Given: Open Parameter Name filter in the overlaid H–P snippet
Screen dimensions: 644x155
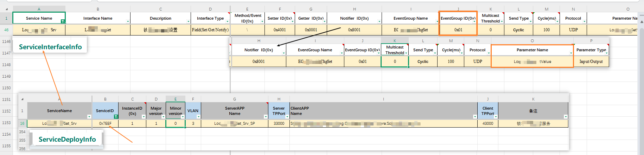Looking at the screenshot, I should [571, 53].
